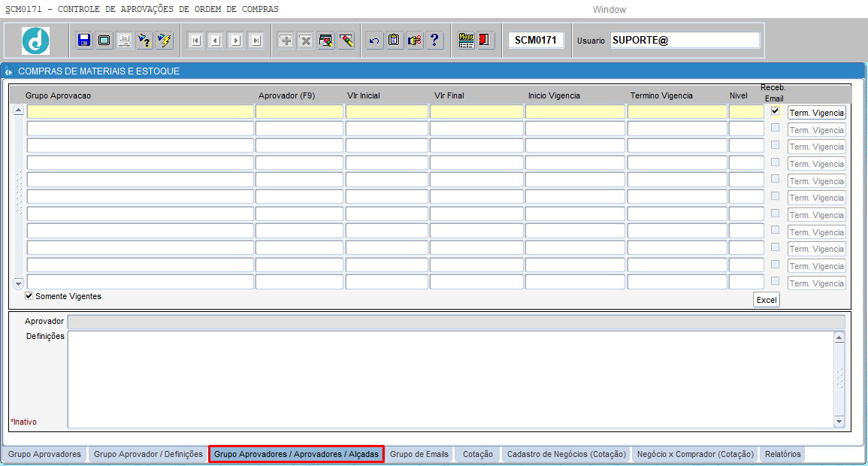Open the Grupo de Emails tab
The image size is (868, 466).
click(x=419, y=455)
